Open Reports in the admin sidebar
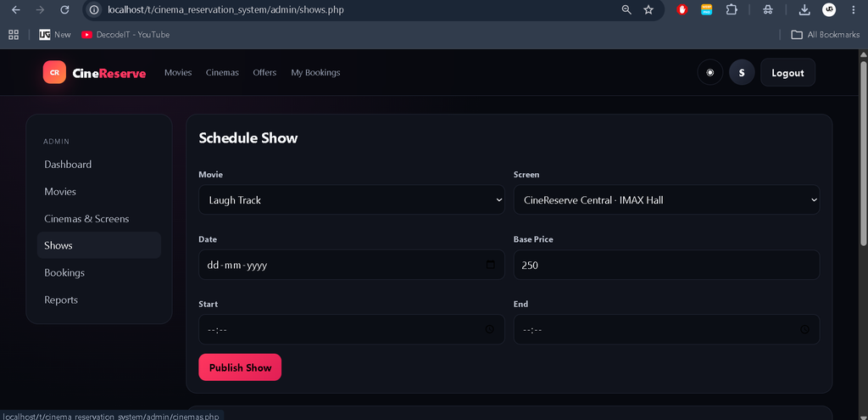868x420 pixels. click(x=99, y=300)
